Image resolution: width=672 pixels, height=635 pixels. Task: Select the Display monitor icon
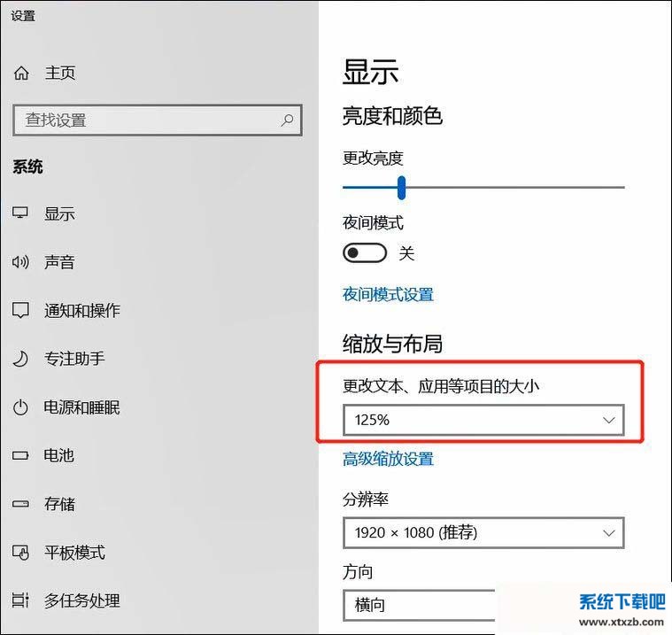pyautogui.click(x=21, y=213)
